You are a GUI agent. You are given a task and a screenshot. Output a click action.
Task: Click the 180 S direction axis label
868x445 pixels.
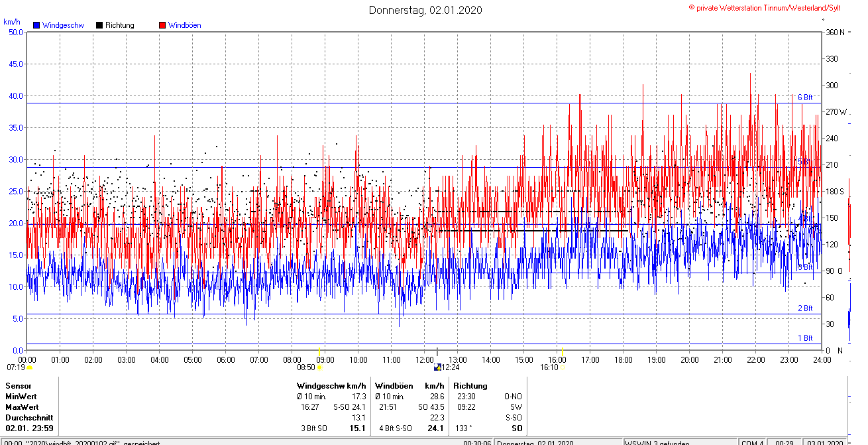coord(835,192)
